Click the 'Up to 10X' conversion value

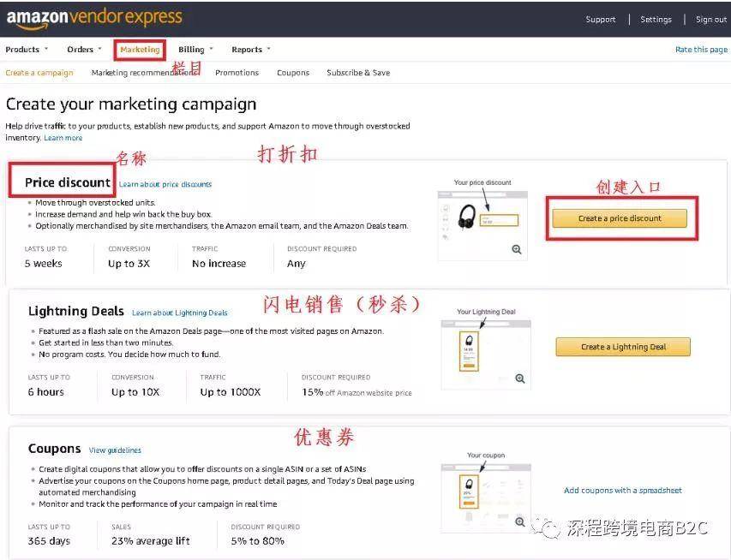click(135, 392)
